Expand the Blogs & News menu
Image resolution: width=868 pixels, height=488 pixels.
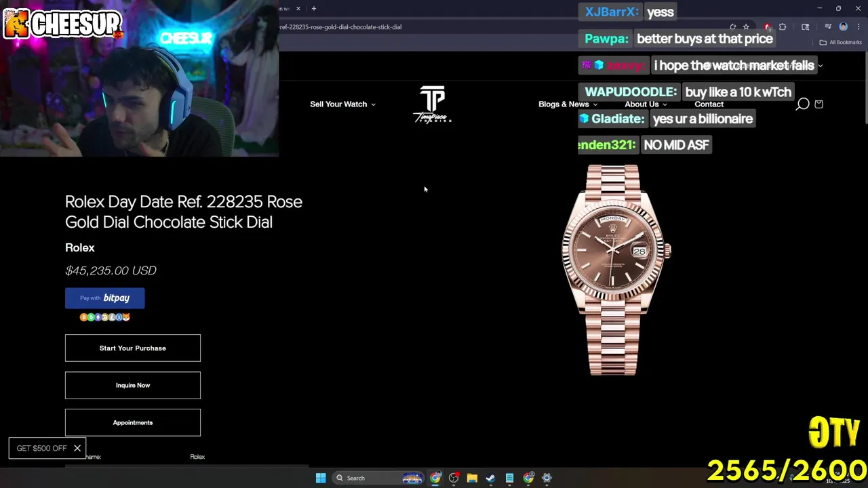coord(568,104)
